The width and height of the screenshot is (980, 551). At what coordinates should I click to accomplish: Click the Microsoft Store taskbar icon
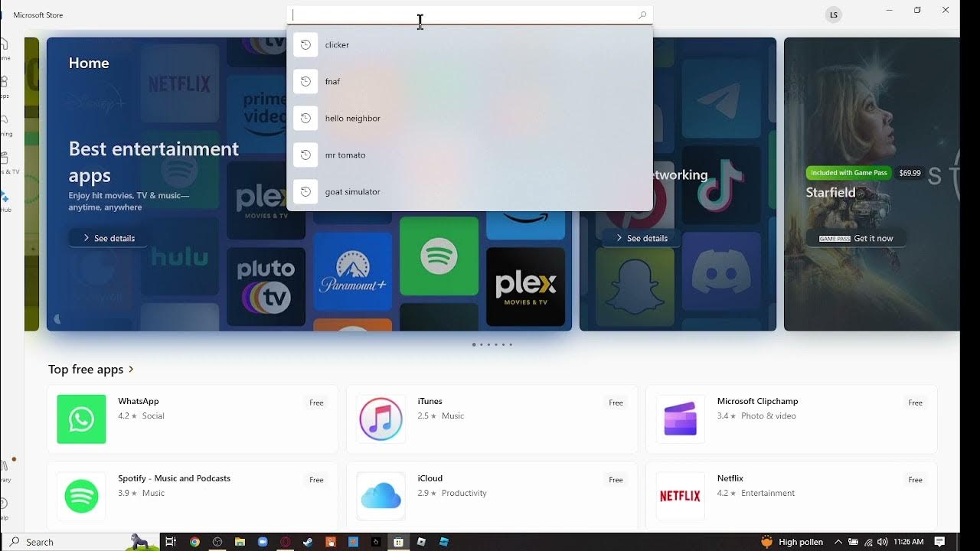point(398,542)
